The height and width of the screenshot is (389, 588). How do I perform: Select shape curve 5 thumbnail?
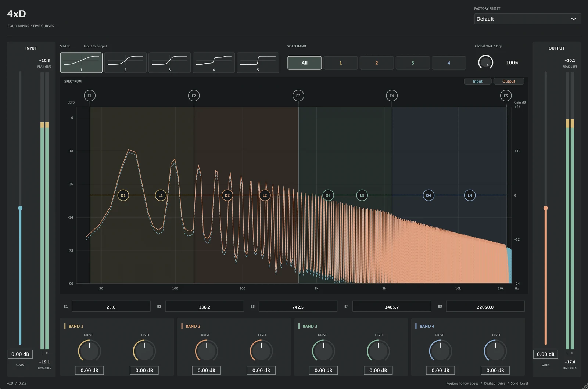pyautogui.click(x=258, y=62)
